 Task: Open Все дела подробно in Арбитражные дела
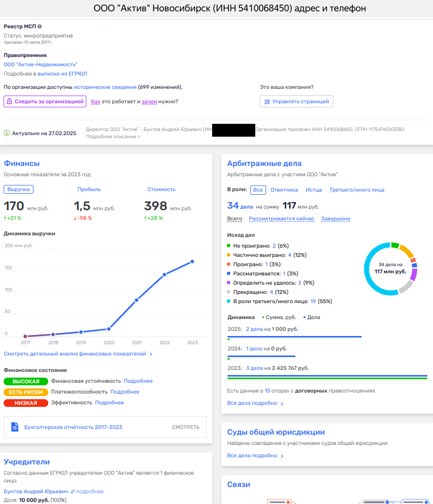[255, 403]
